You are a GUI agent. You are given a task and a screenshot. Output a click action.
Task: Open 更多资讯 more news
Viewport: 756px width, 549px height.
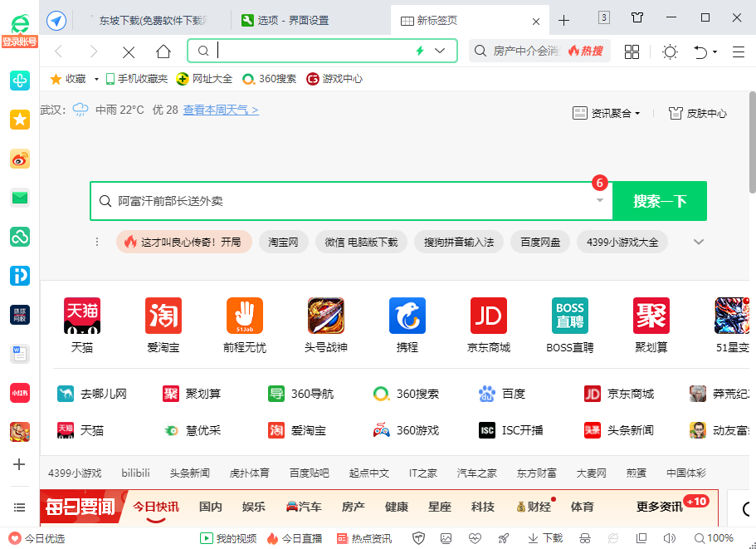pyautogui.click(x=660, y=507)
